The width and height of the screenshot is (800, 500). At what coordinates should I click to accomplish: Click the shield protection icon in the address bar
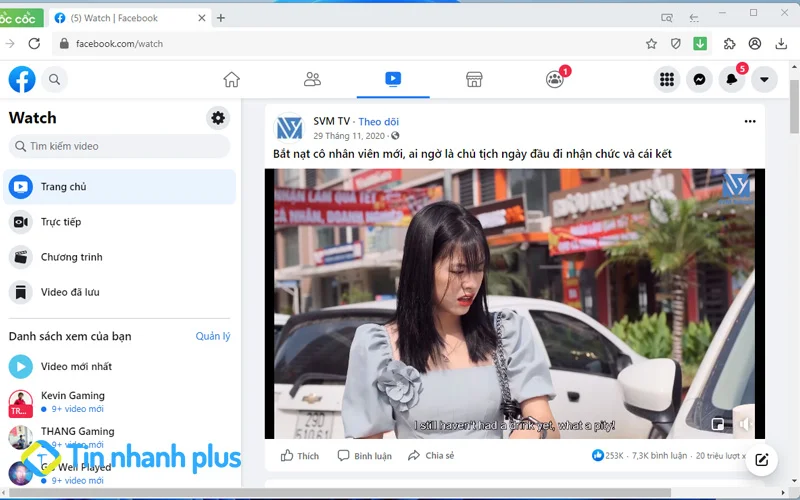[x=676, y=44]
